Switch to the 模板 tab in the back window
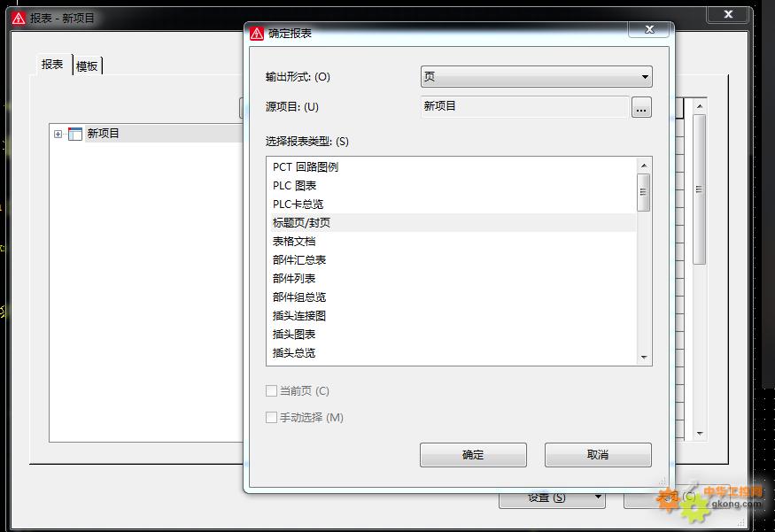 (88, 66)
